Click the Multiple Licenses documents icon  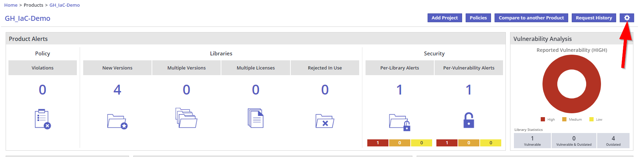[256, 118]
